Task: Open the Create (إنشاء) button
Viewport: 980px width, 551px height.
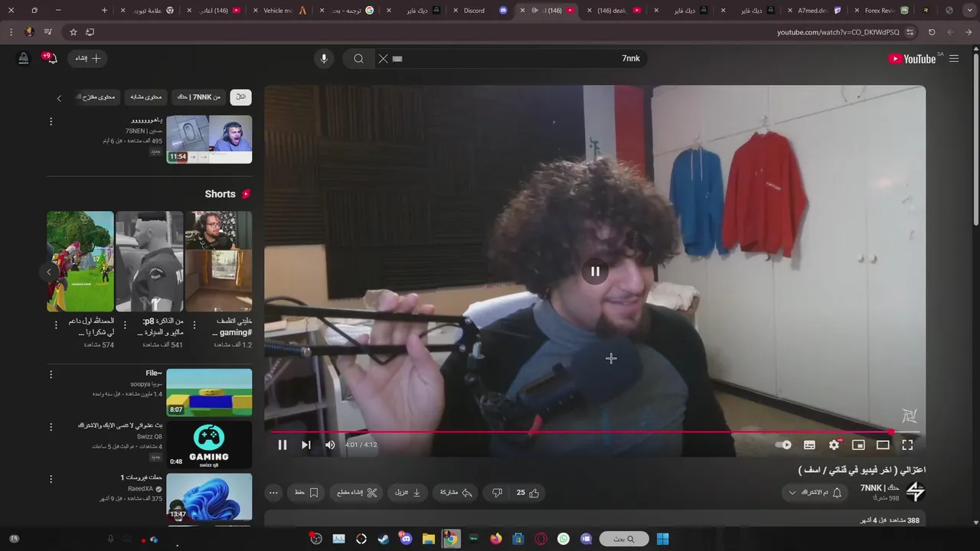Action: [88, 58]
